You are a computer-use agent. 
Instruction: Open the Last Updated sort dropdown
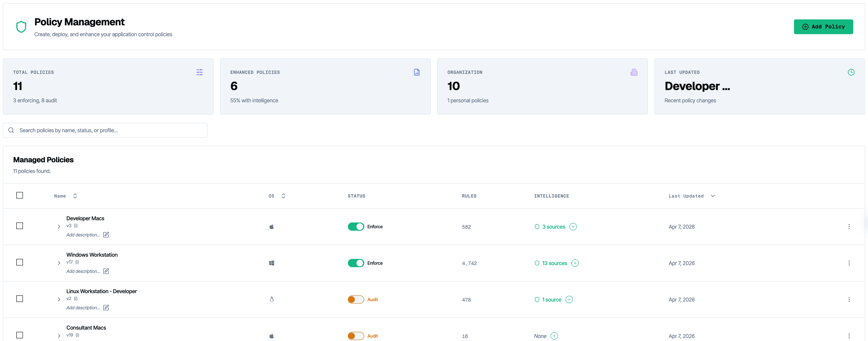713,196
